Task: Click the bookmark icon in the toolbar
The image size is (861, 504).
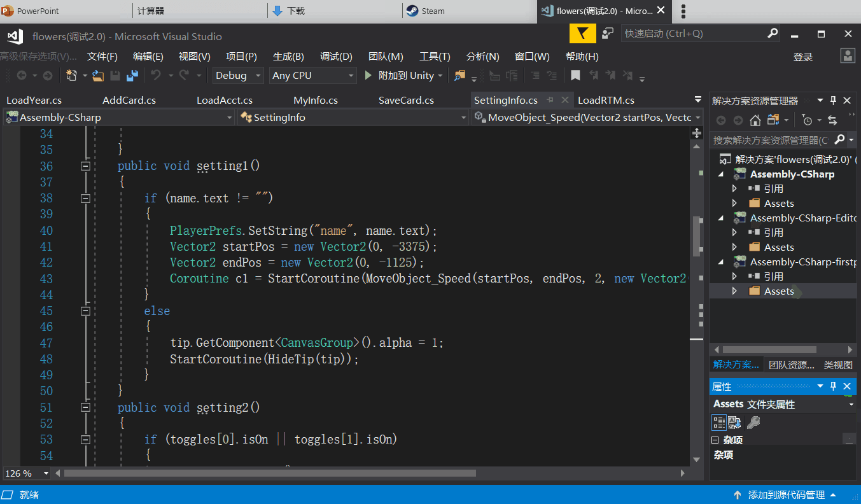Action: (x=575, y=76)
